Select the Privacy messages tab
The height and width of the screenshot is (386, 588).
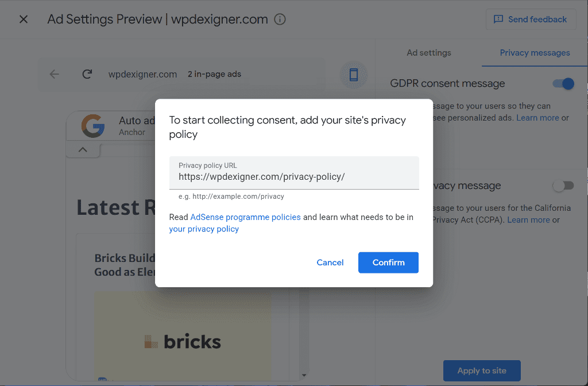point(535,53)
